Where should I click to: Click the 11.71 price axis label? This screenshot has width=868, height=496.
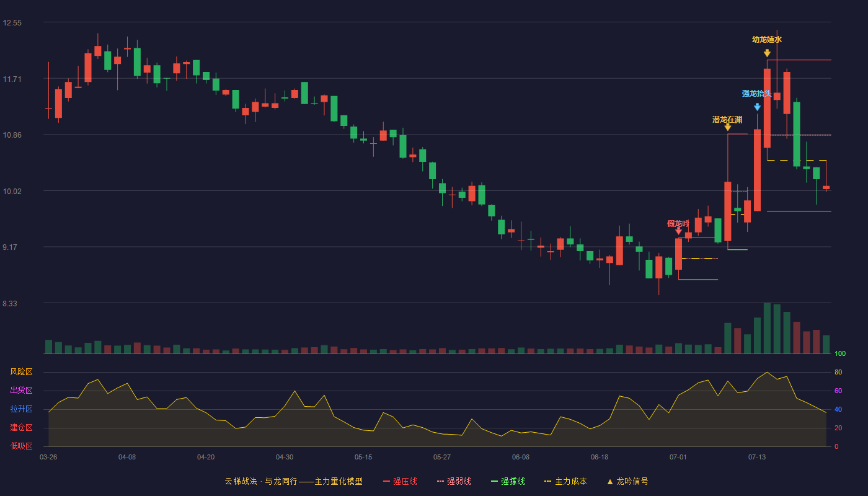pos(12,79)
